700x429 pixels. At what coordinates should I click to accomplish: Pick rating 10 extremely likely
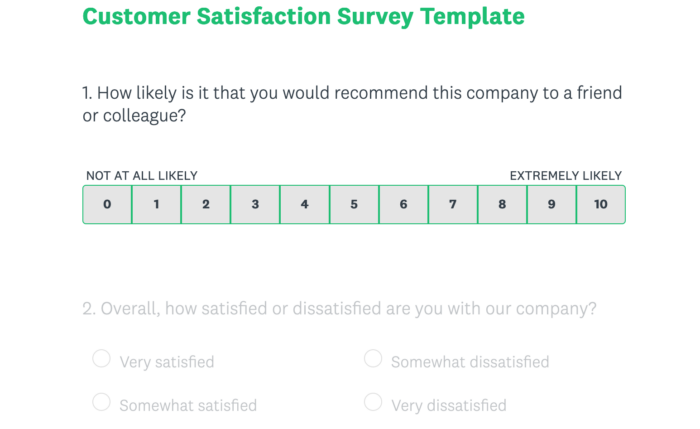click(x=601, y=204)
